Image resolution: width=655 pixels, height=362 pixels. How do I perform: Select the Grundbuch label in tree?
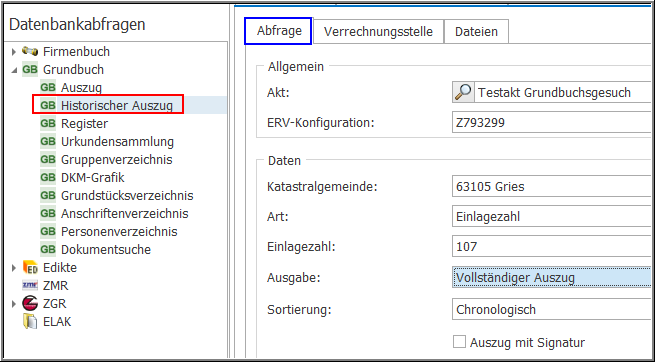74,69
